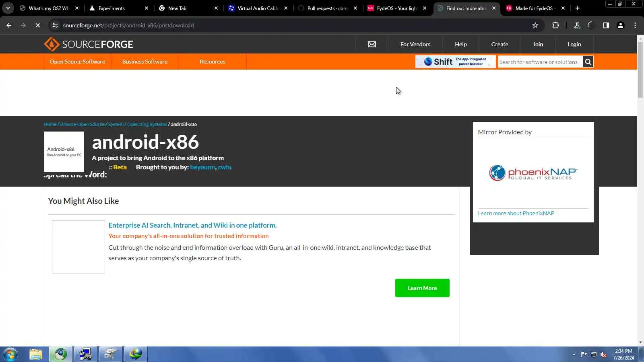This screenshot has height=362, width=644.
Task: Open Enterprise AI Search ad headline
Action: [x=192, y=225]
